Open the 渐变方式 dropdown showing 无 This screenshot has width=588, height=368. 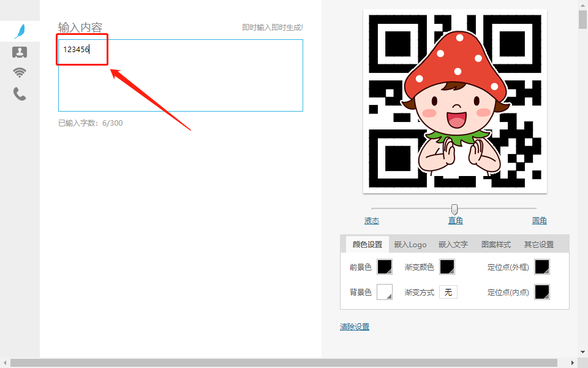click(448, 292)
